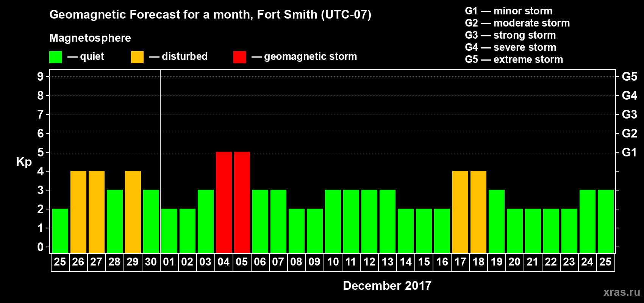Screen dimensions: 644x303
Task: Click the Kp axis label
Action: click(24, 162)
